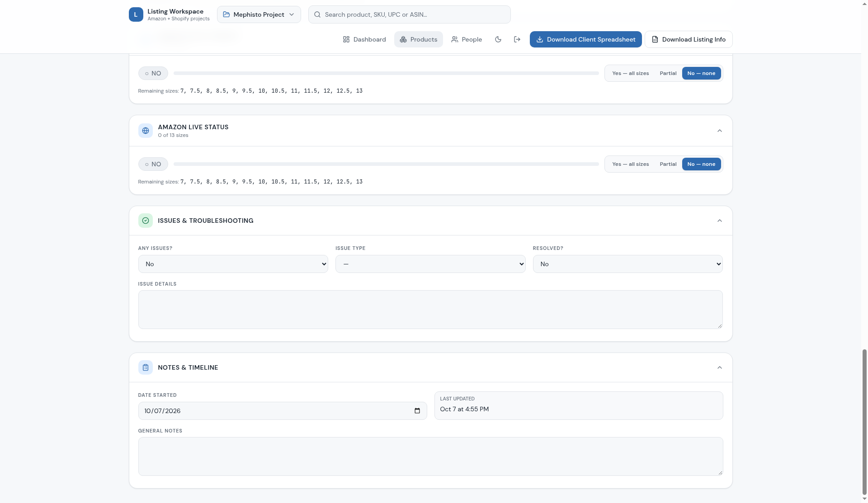Click the Amazon Live Status progress bar

[386, 164]
